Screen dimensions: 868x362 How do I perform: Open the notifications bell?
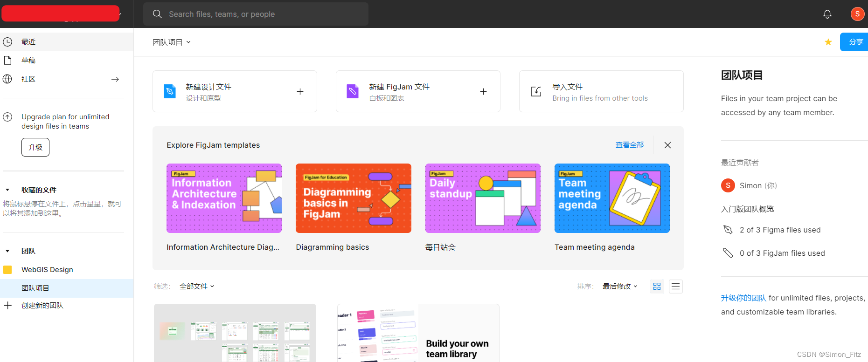[x=827, y=14]
